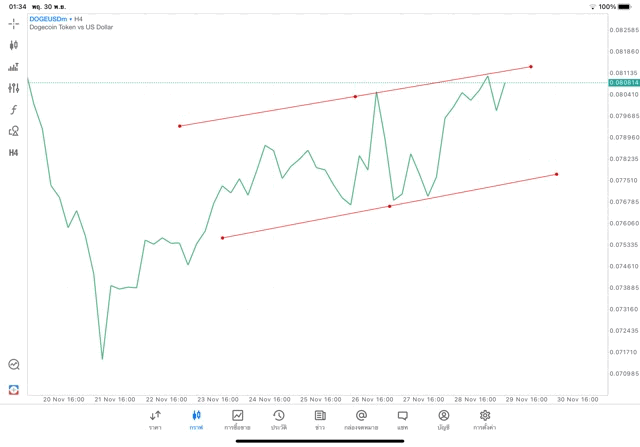
Task: Go to the บัญชี (Accounts) tab
Action: coord(443,420)
